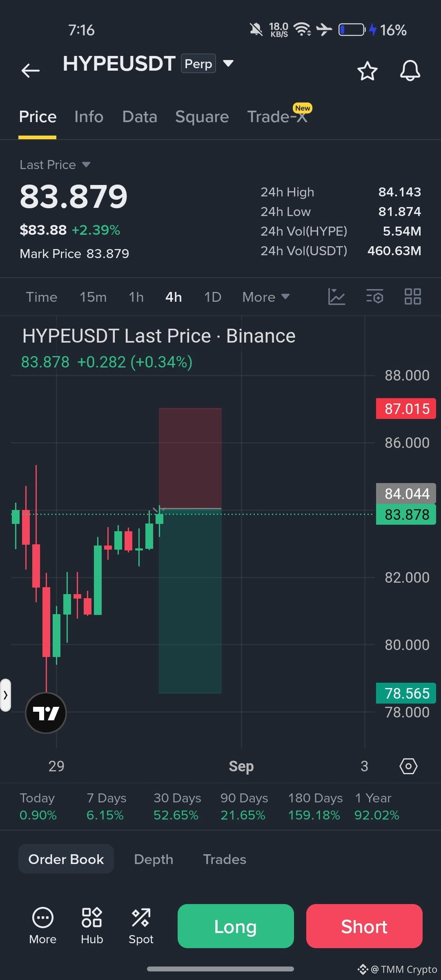This screenshot has width=441, height=980.
Task: Tap the Mark Price 83.879 text
Action: tap(74, 254)
